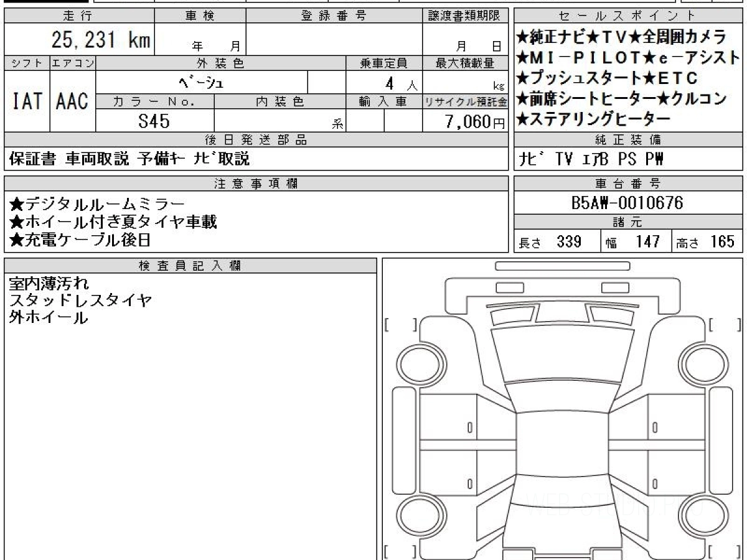This screenshot has width=747, height=560.
Task: Click the PS equipment code
Action: click(x=627, y=160)
